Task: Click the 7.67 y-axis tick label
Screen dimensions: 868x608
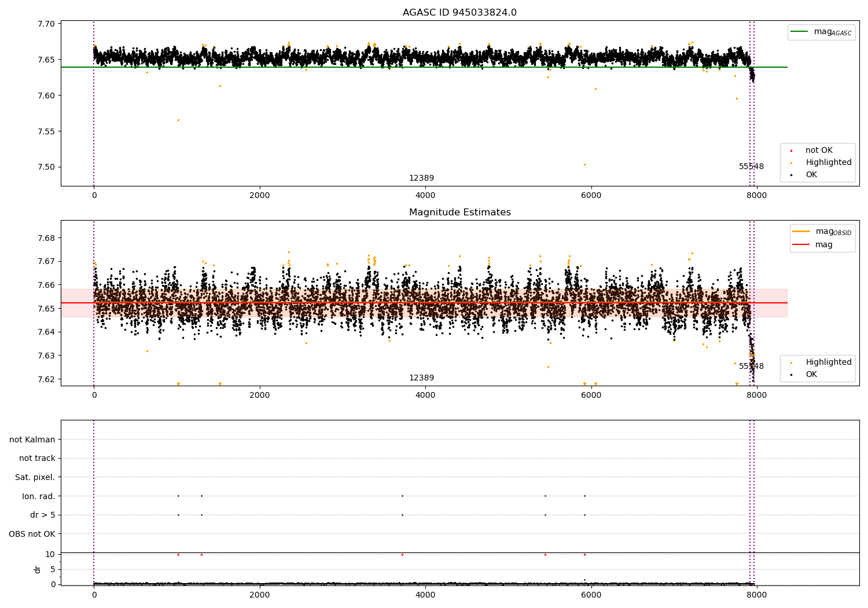Action: (46, 261)
